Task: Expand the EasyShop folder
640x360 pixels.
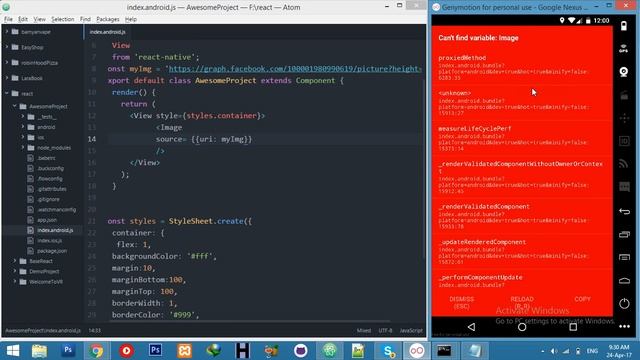Action: click(7, 47)
